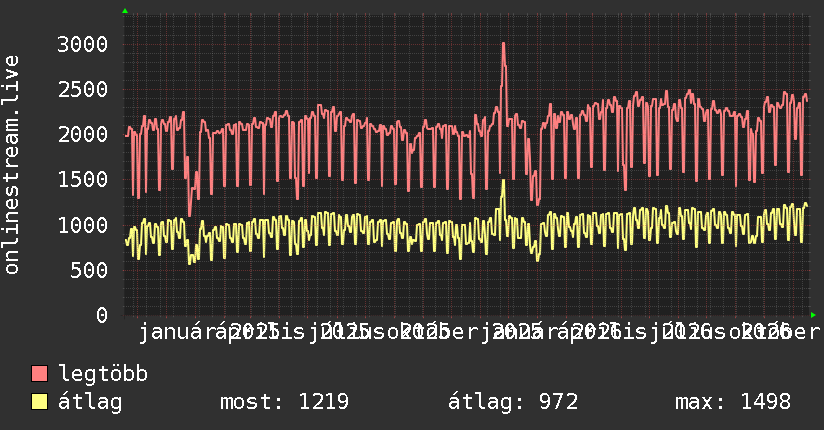Click the pink line's peak near 3000
Viewport: 824px width, 430px height.
point(503,44)
